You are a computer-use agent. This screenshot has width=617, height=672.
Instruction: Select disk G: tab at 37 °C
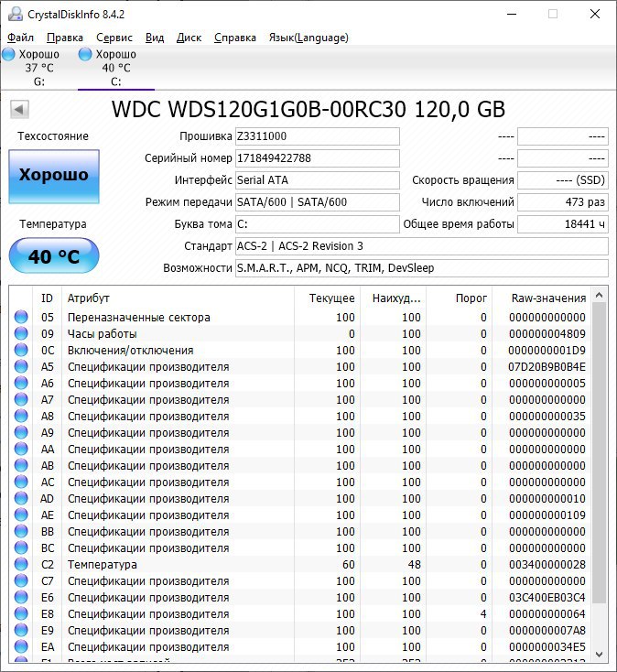[38, 68]
